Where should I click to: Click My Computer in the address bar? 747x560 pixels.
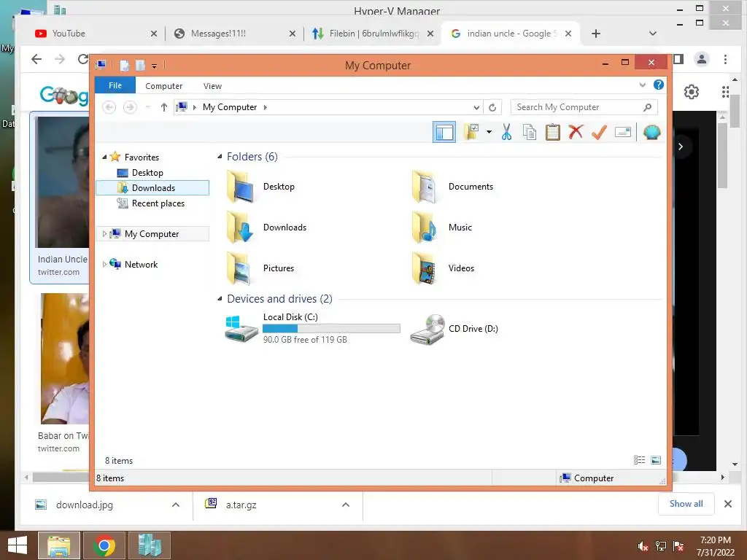pos(230,107)
